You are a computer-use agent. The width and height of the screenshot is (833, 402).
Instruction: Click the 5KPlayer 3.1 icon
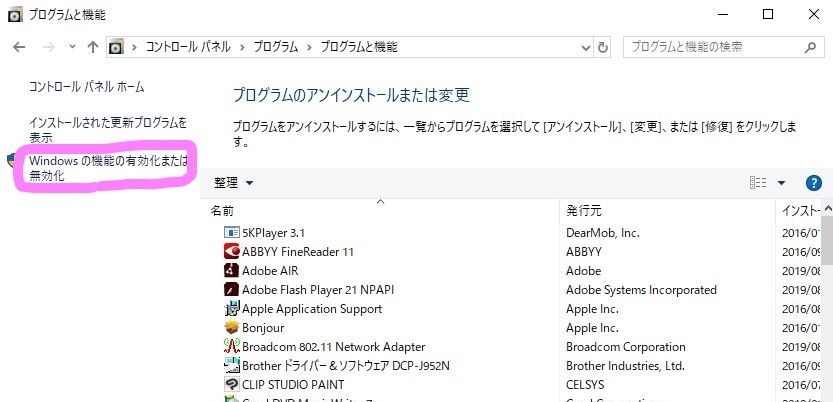[232, 233]
